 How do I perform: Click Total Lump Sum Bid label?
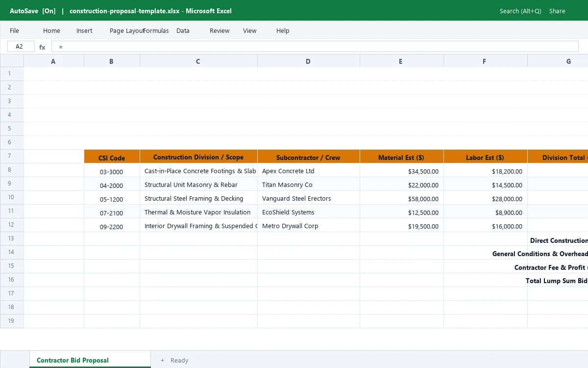point(557,281)
